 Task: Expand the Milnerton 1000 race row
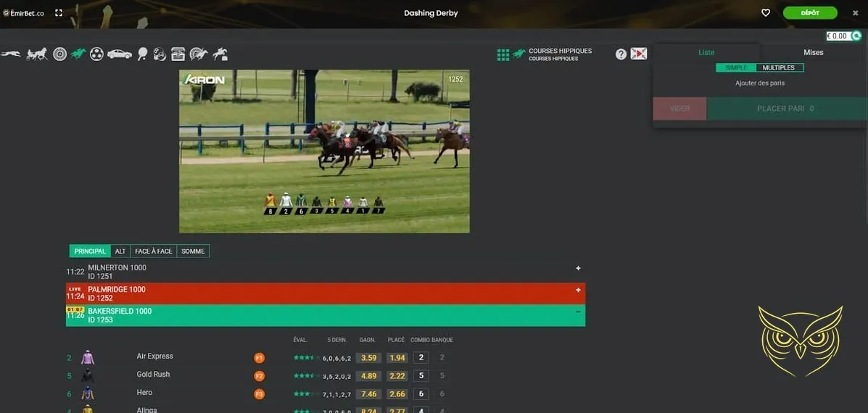pos(578,268)
